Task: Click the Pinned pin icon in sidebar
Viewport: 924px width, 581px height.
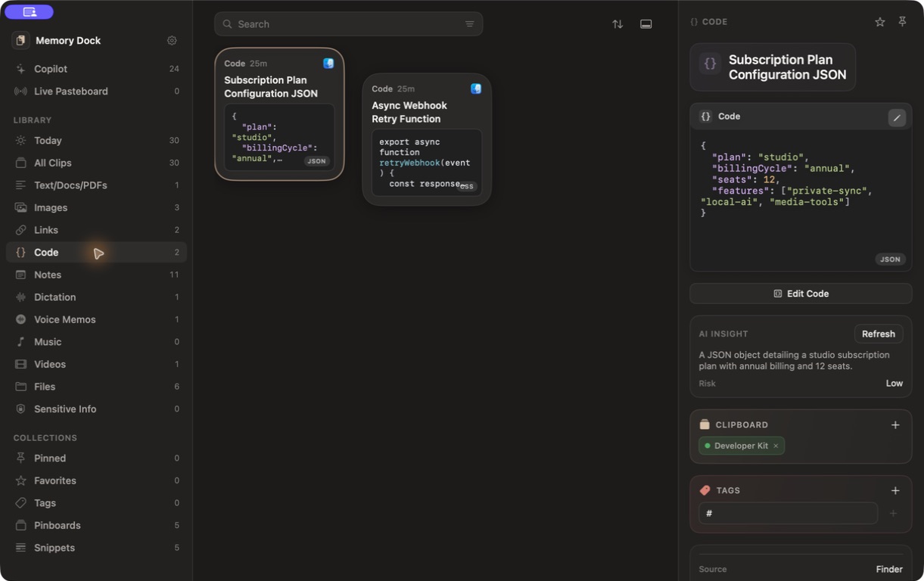Action: pyautogui.click(x=20, y=458)
